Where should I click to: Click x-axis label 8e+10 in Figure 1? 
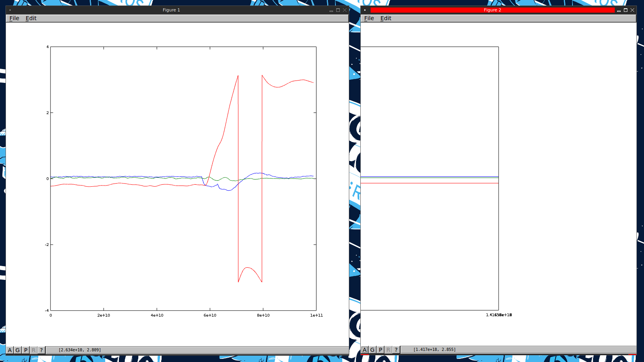pos(263,315)
